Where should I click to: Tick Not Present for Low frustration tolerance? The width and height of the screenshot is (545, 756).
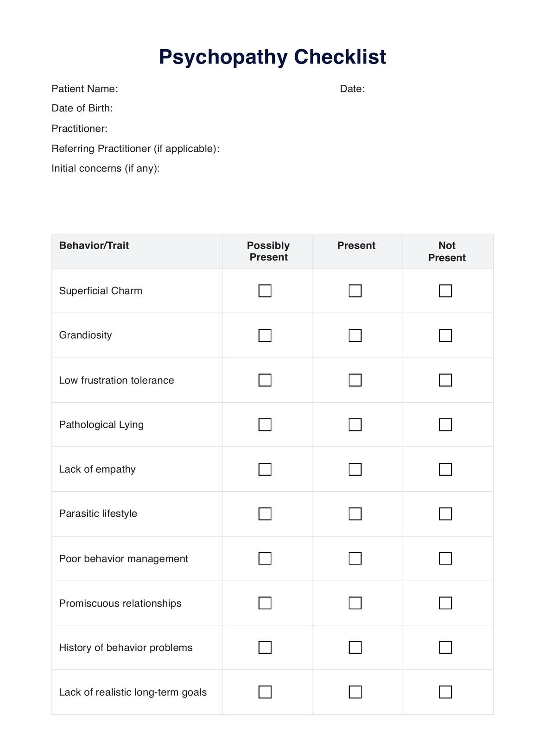(x=445, y=380)
